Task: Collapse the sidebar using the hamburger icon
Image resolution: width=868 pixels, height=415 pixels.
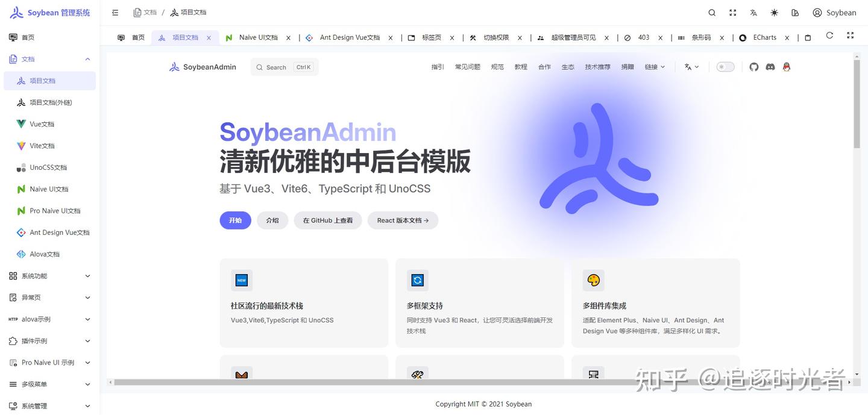Action: 115,12
